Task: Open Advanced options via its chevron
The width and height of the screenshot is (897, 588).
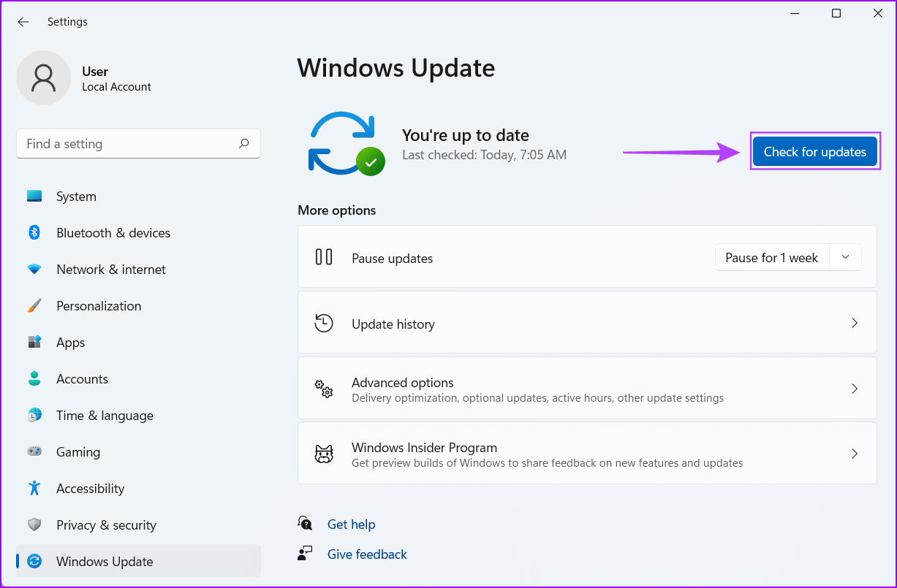Action: (855, 389)
